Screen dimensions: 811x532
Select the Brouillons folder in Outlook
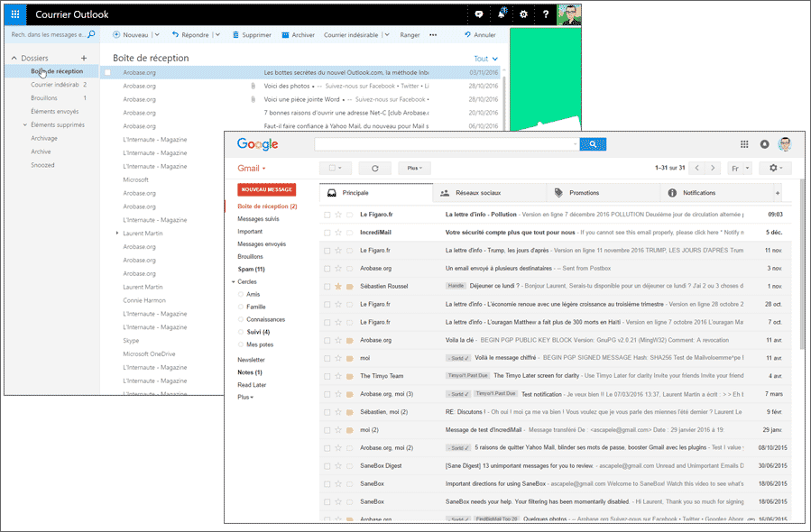(x=44, y=97)
